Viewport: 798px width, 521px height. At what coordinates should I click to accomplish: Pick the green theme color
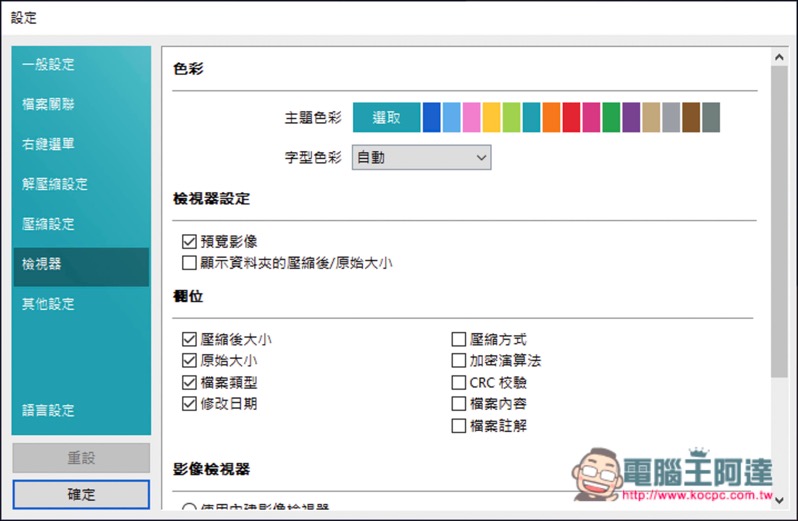coord(611,118)
